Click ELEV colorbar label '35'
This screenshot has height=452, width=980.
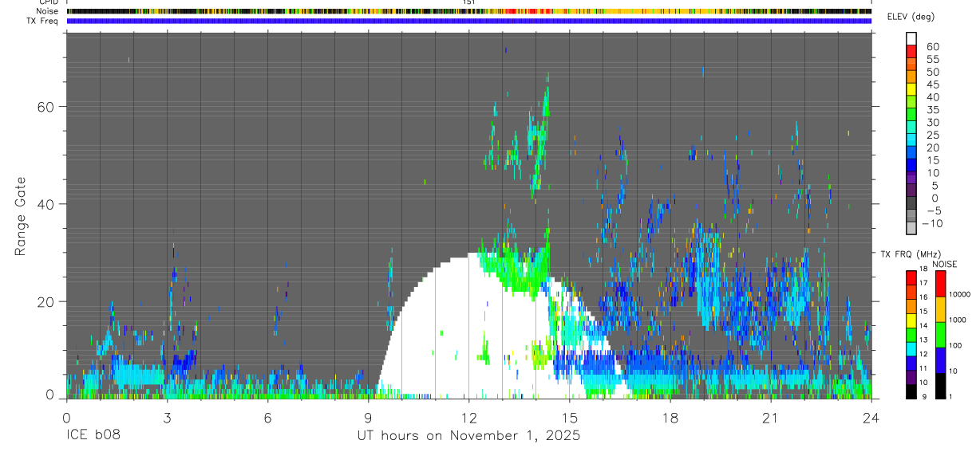point(932,110)
